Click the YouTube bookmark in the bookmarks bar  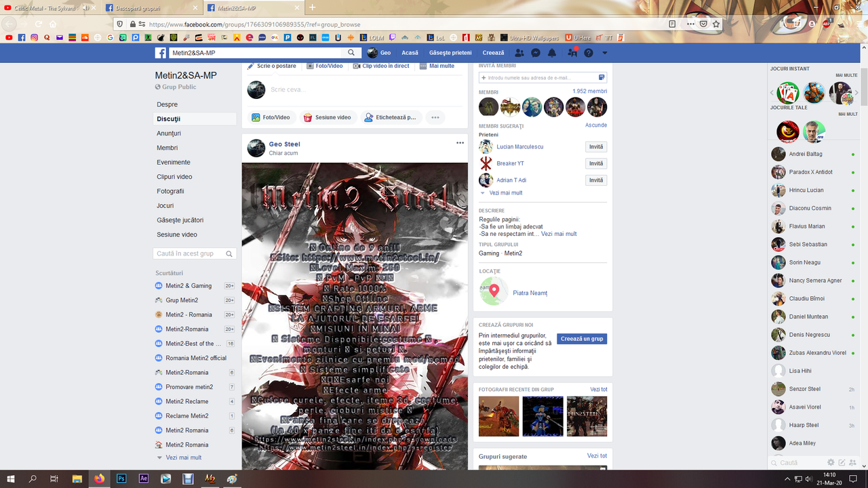9,37
